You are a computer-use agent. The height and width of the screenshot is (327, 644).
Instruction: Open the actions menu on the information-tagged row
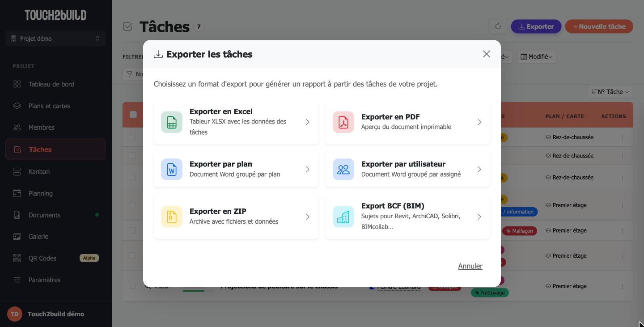[x=622, y=205]
